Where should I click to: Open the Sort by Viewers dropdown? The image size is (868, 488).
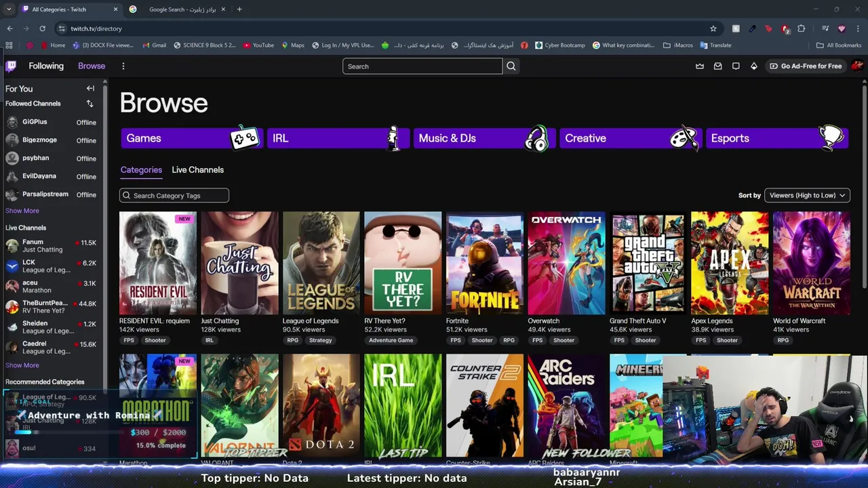point(807,195)
